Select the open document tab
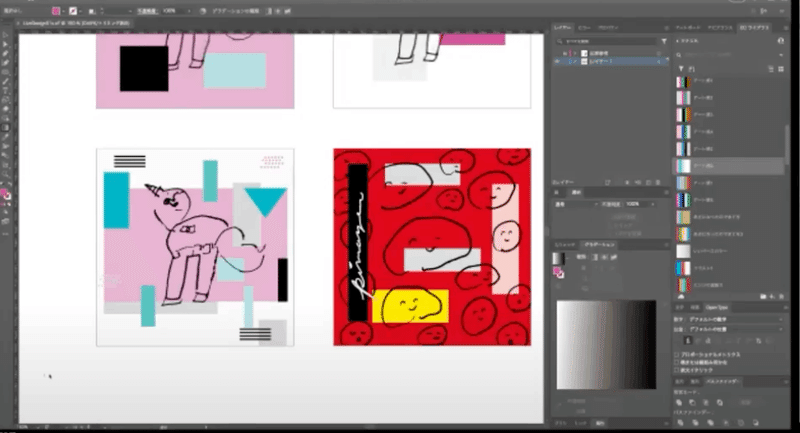Image resolution: width=800 pixels, height=433 pixels. [x=76, y=23]
